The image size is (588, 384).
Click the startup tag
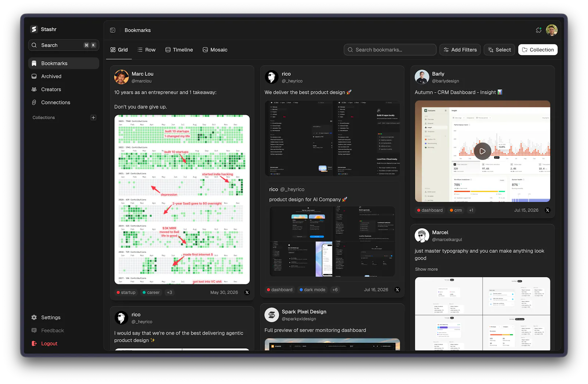(x=126, y=293)
